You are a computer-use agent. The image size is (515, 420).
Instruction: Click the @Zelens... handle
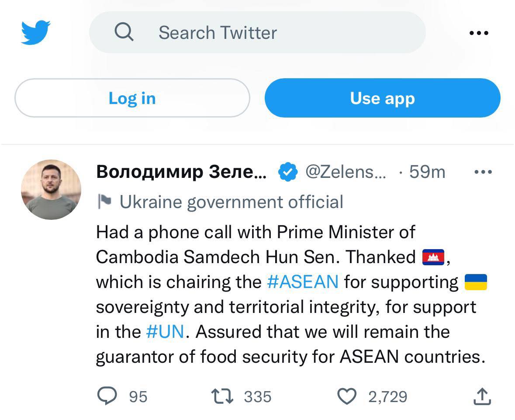click(345, 172)
